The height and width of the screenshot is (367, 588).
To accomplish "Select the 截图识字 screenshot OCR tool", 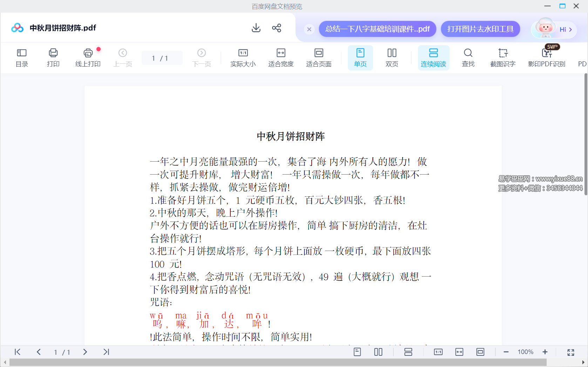I will (x=503, y=57).
